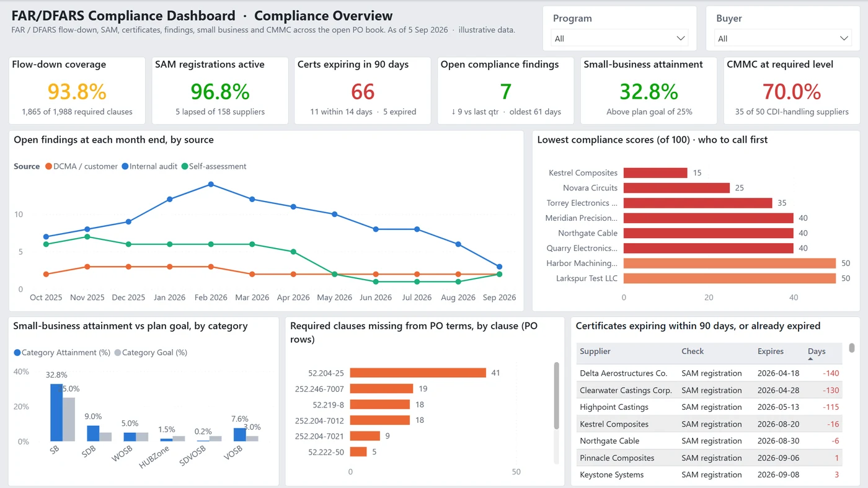Click Self-assessment legend marker
This screenshot has height=488, width=868.
(x=185, y=166)
